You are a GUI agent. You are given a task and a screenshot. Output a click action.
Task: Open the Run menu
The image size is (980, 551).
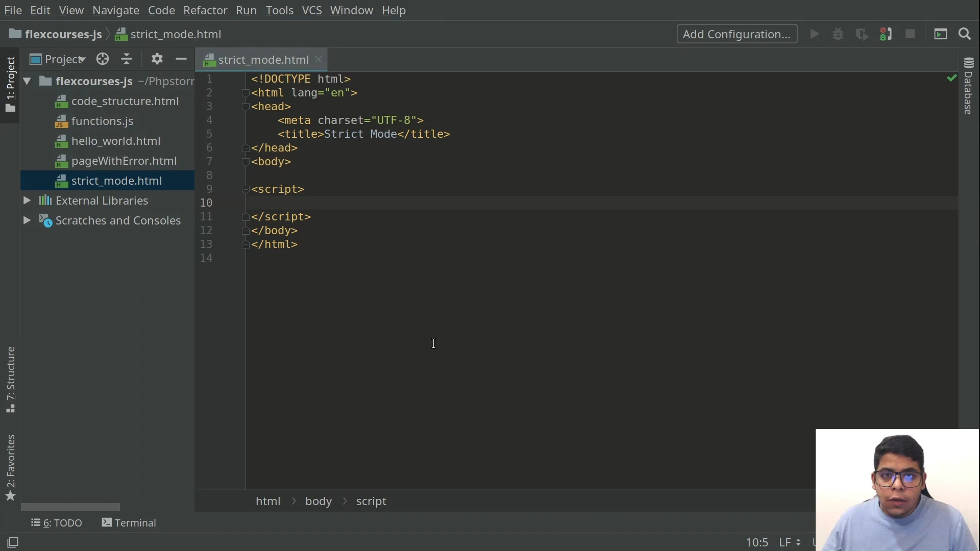246,10
